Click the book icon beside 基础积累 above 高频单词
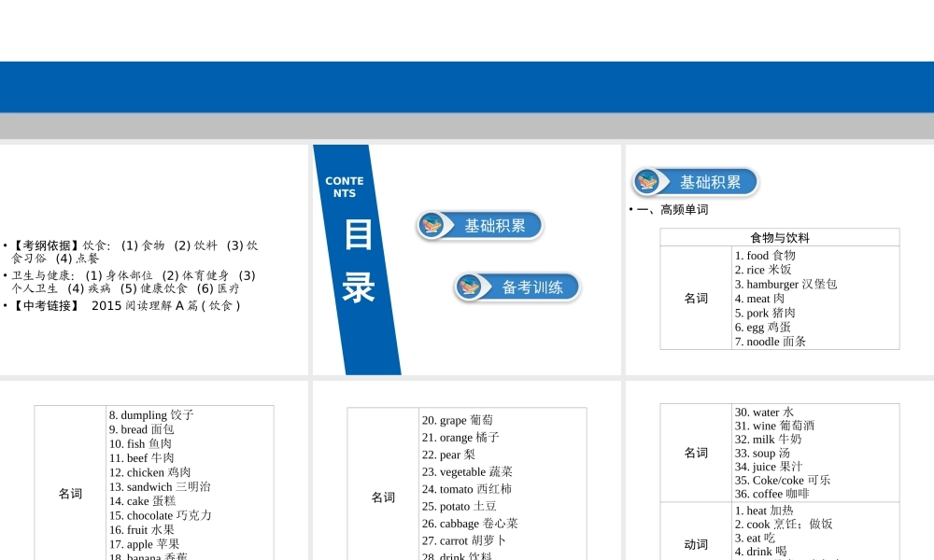 tap(647, 181)
